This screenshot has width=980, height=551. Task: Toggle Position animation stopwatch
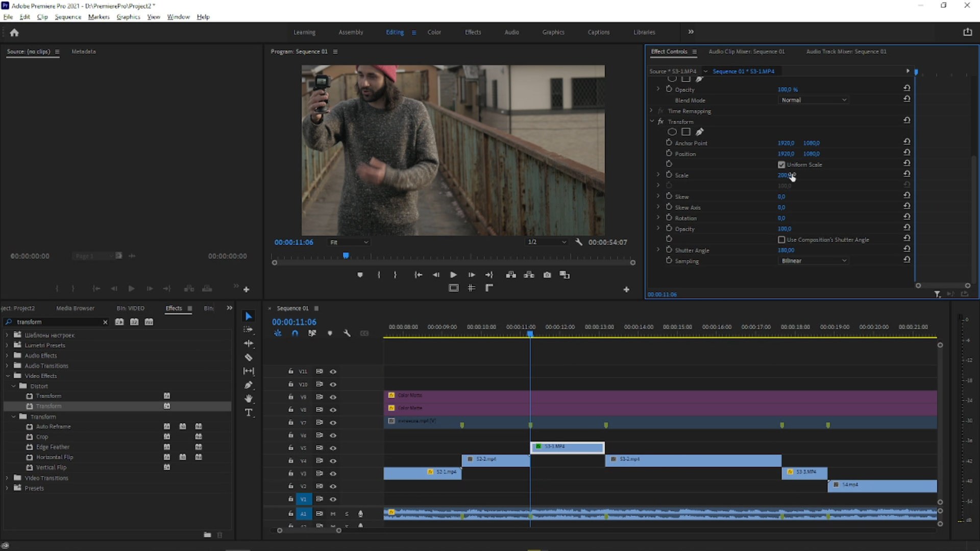[669, 153]
